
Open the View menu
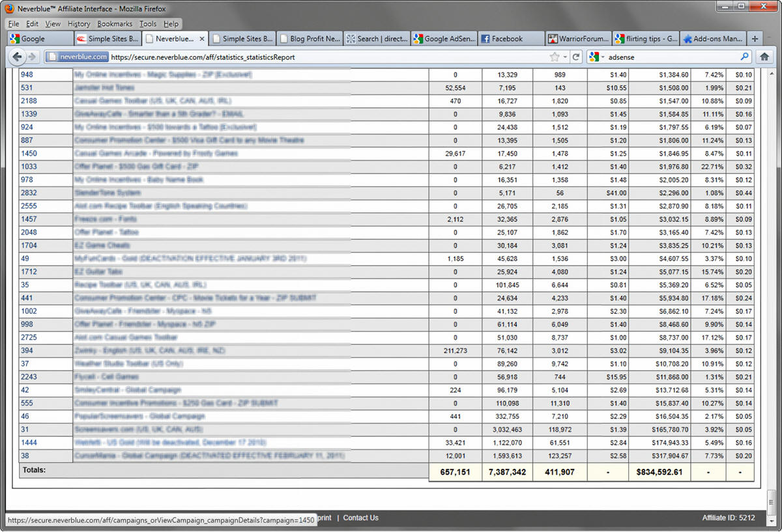tap(53, 23)
